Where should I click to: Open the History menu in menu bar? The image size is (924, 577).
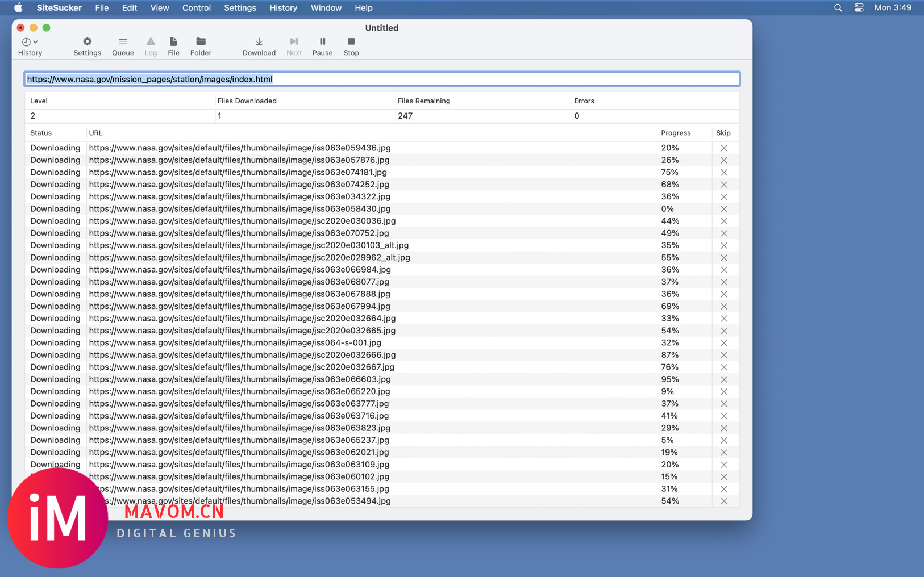point(283,8)
